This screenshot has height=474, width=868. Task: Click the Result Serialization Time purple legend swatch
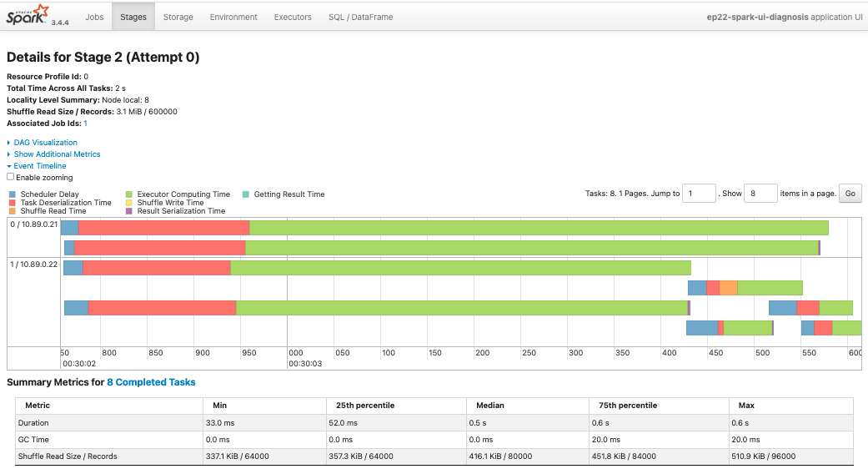click(129, 211)
